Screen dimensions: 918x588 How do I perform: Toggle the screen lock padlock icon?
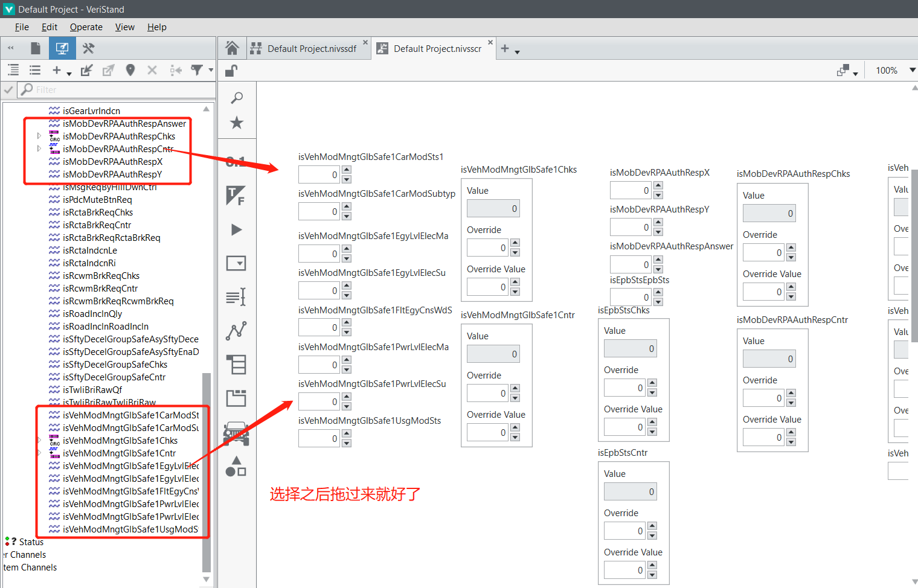pyautogui.click(x=231, y=70)
